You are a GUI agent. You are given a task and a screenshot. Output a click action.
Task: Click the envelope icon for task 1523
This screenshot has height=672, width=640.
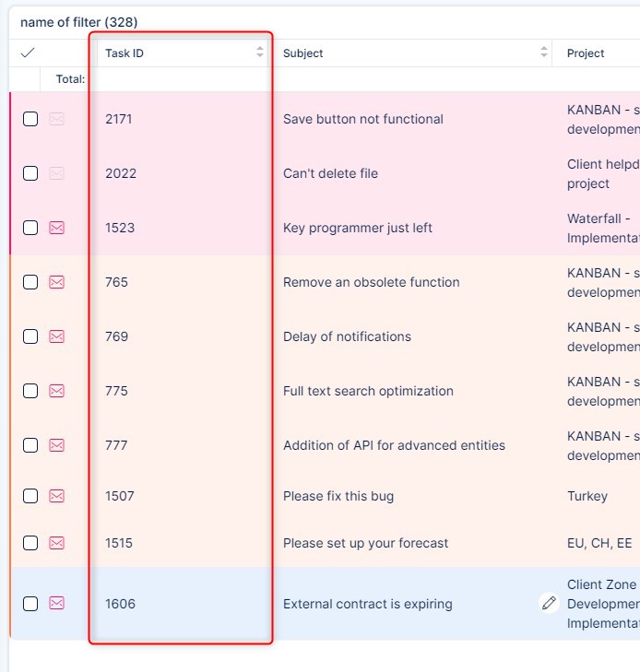coord(56,228)
